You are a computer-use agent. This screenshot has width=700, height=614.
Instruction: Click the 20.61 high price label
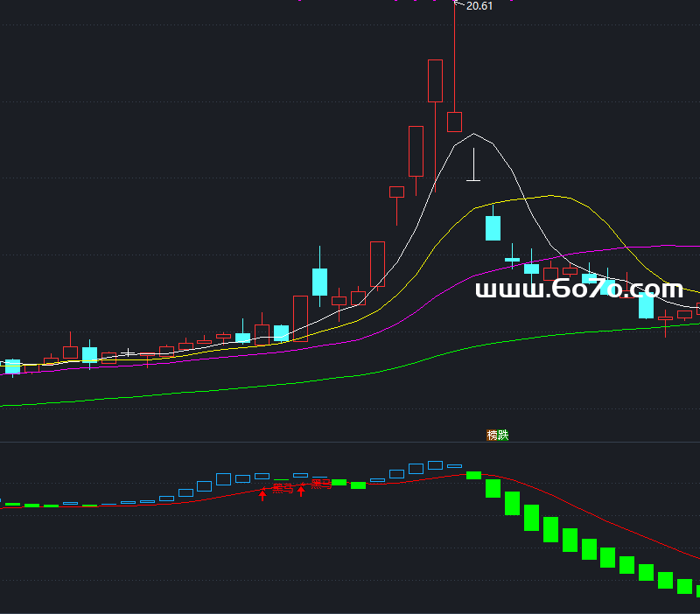pos(479,6)
